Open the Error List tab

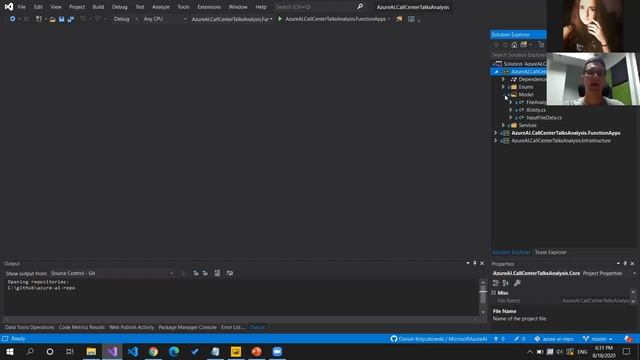click(x=233, y=327)
